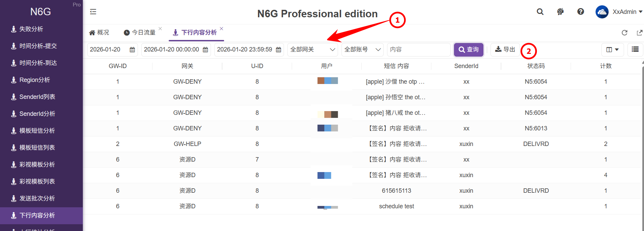Open the help question mark icon

tap(580, 12)
